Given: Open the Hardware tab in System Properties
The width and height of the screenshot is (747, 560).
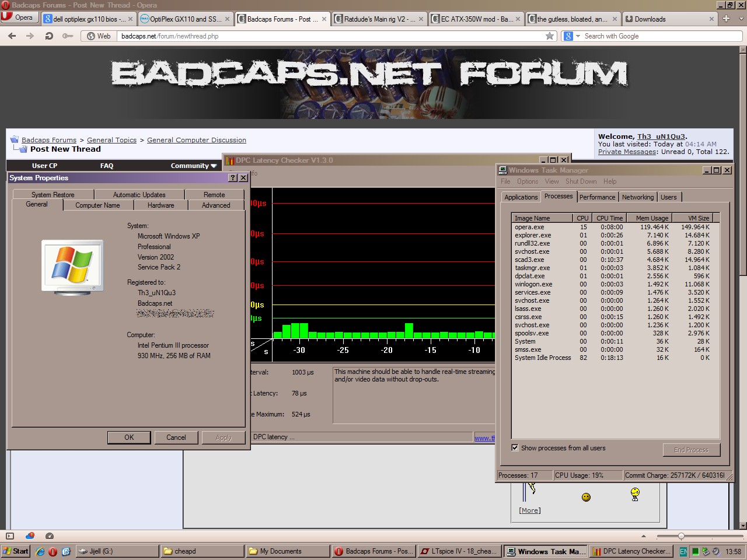Looking at the screenshot, I should point(160,205).
